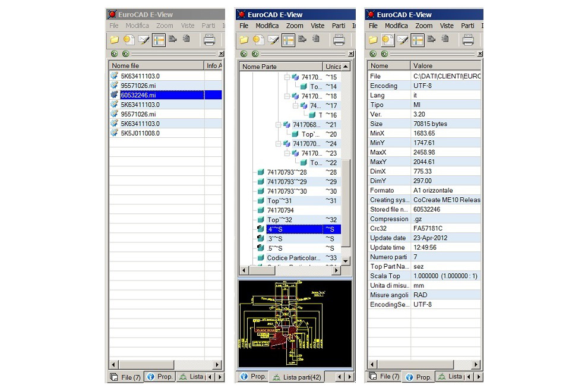Open the Zoom menu in the middle window
This screenshot has width=588, height=391.
[295, 26]
